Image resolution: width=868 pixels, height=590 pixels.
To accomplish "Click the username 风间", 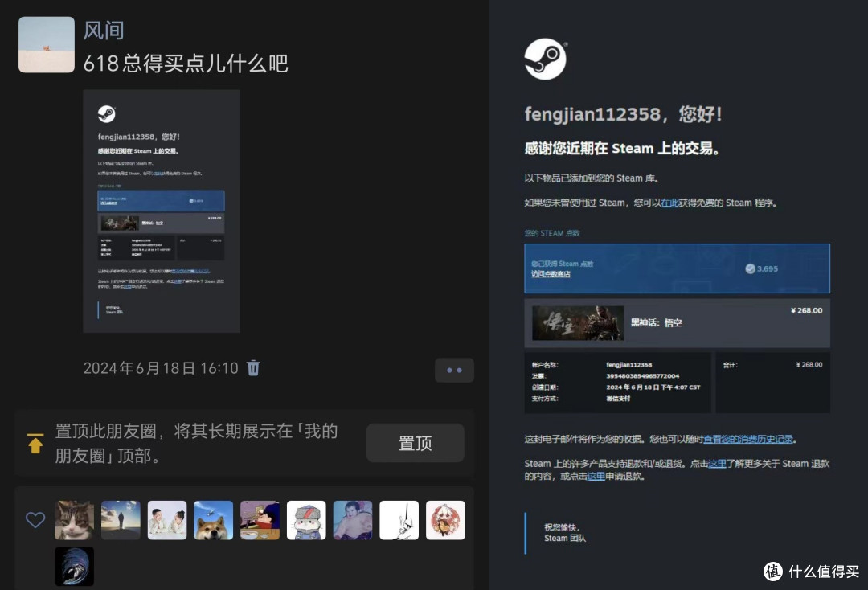I will [x=104, y=30].
